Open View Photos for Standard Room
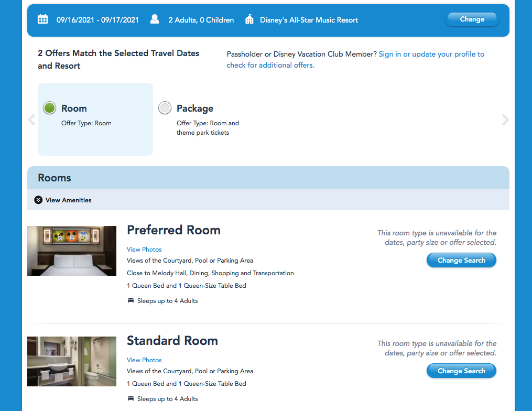This screenshot has width=532, height=411. (144, 360)
